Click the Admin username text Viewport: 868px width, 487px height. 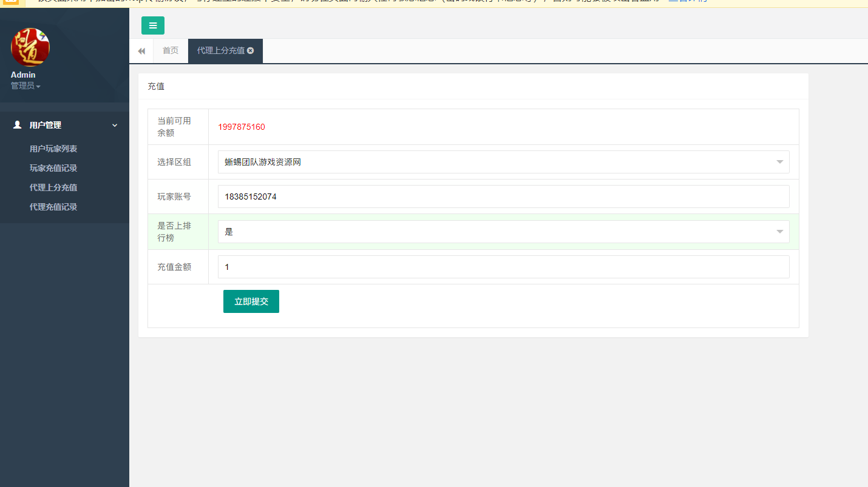[23, 75]
